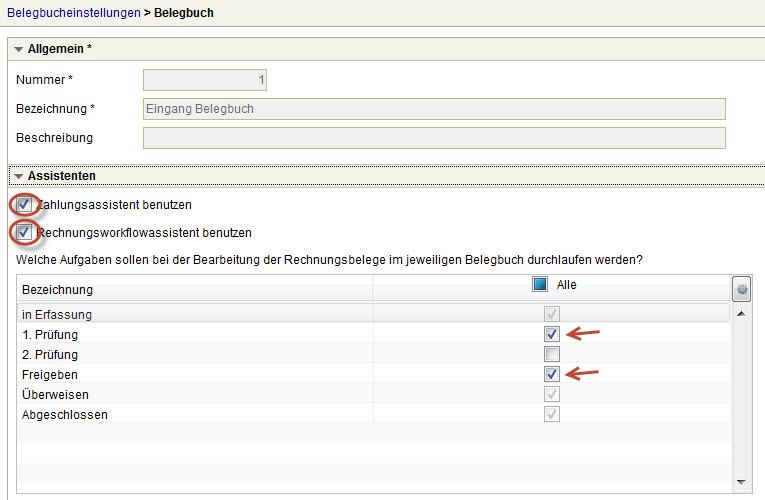Click the 'in Erfassung' checkbox

coord(552,314)
